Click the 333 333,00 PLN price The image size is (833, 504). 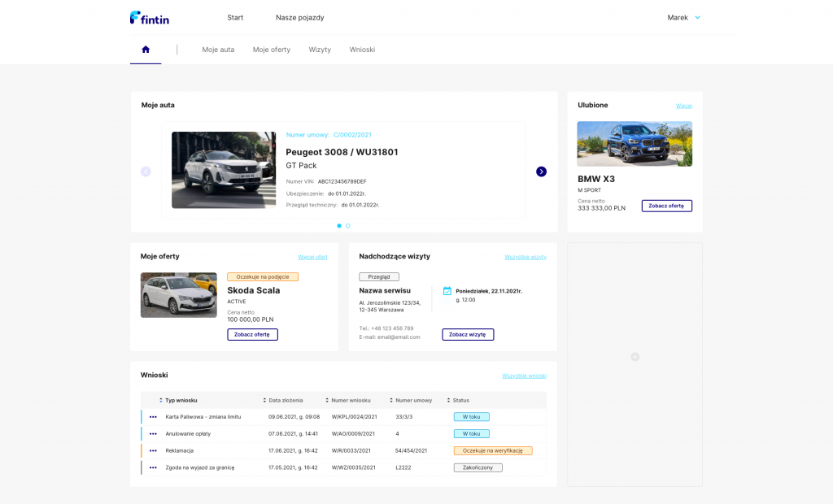pos(601,208)
